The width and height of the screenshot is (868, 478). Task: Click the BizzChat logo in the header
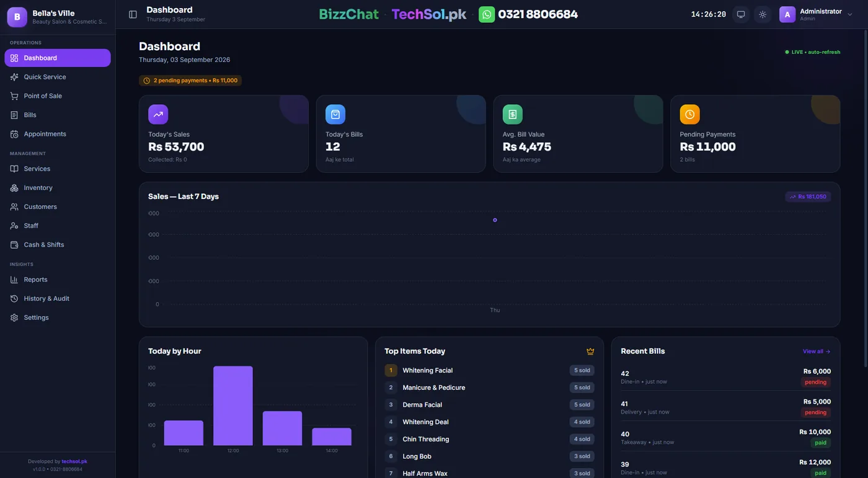pos(348,14)
